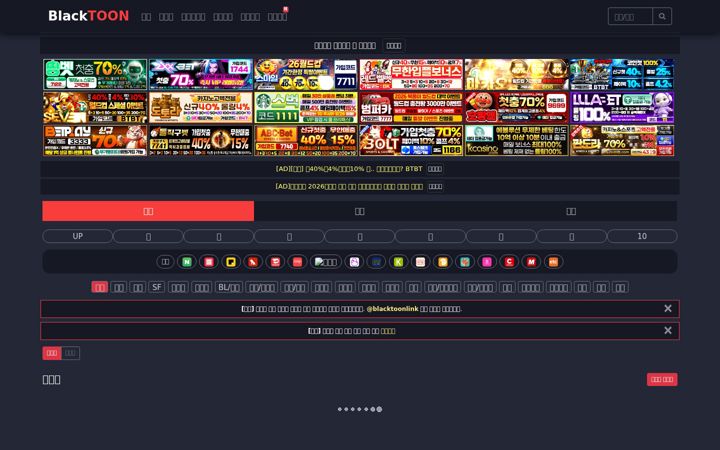The width and height of the screenshot is (720, 450).
Task: Filter by the pink platform icon
Action: pos(487,262)
